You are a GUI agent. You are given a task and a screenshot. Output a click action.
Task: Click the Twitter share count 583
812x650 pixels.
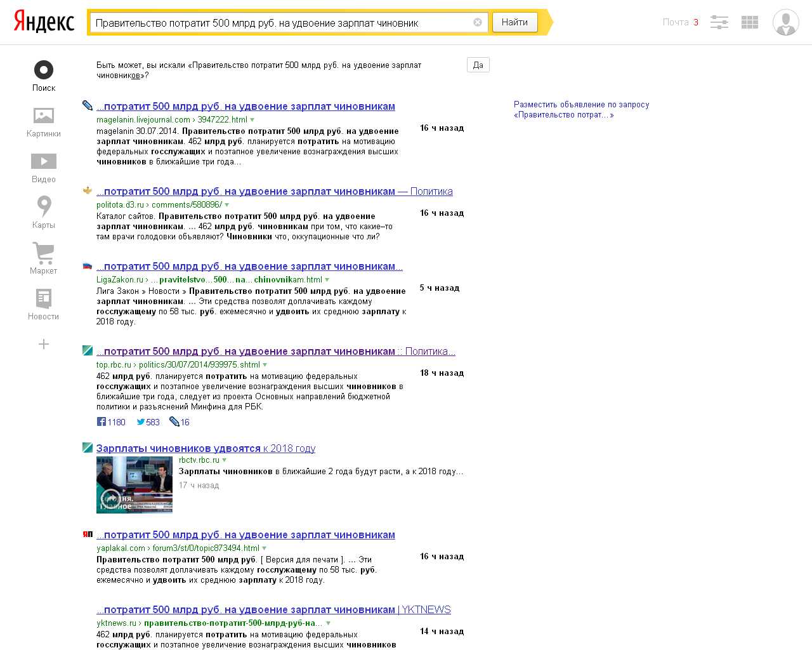point(148,422)
